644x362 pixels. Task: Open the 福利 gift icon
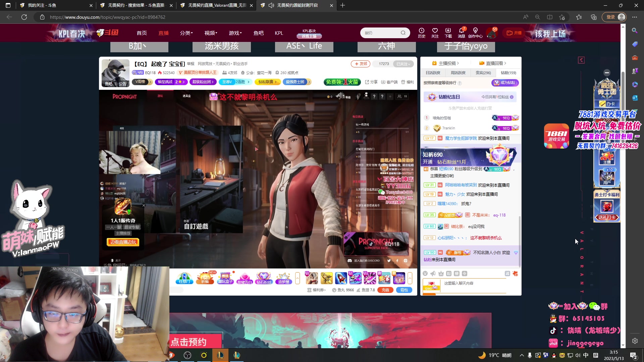pyautogui.click(x=407, y=82)
